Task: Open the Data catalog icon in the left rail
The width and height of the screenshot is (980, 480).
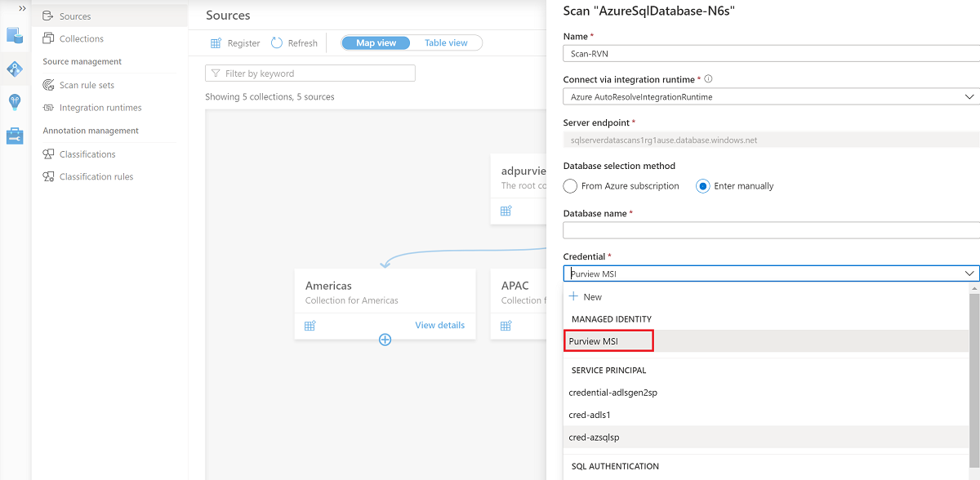Action: click(13, 36)
